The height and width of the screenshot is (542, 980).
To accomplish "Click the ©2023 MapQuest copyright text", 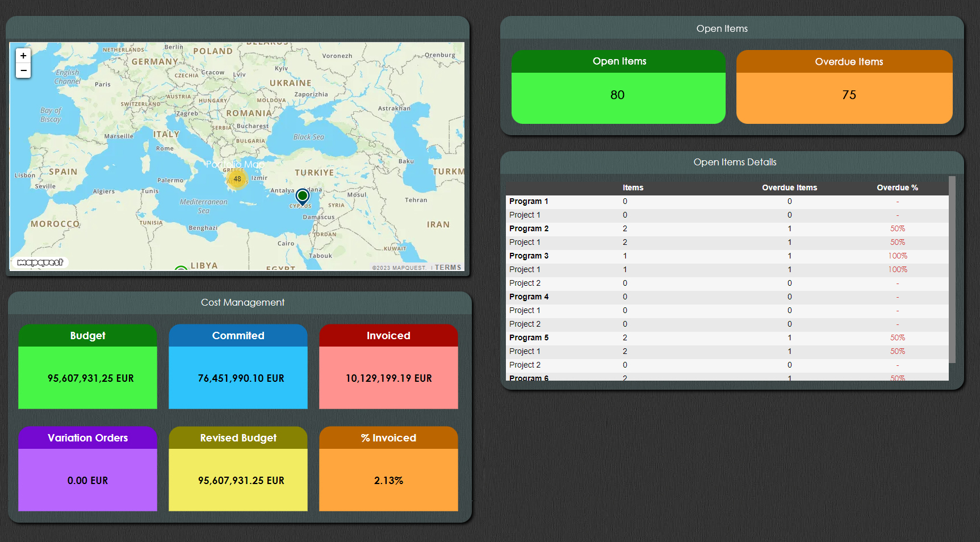I will click(x=399, y=268).
